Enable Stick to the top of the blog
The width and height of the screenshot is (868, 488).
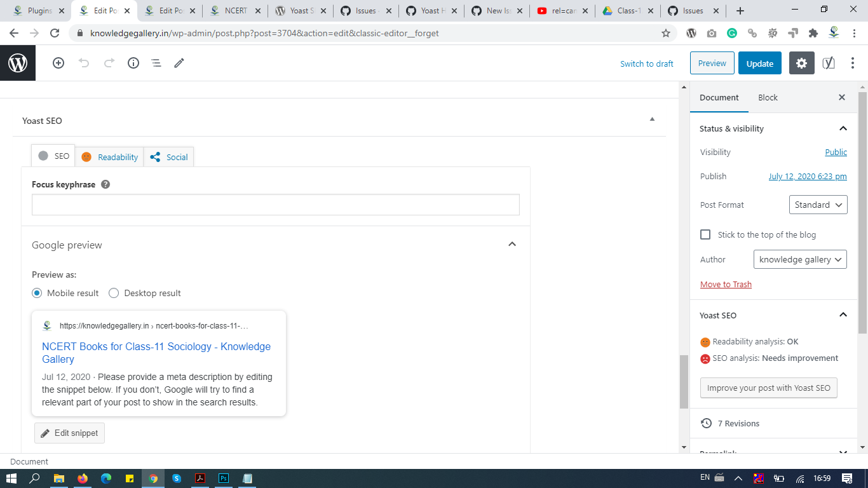705,234
